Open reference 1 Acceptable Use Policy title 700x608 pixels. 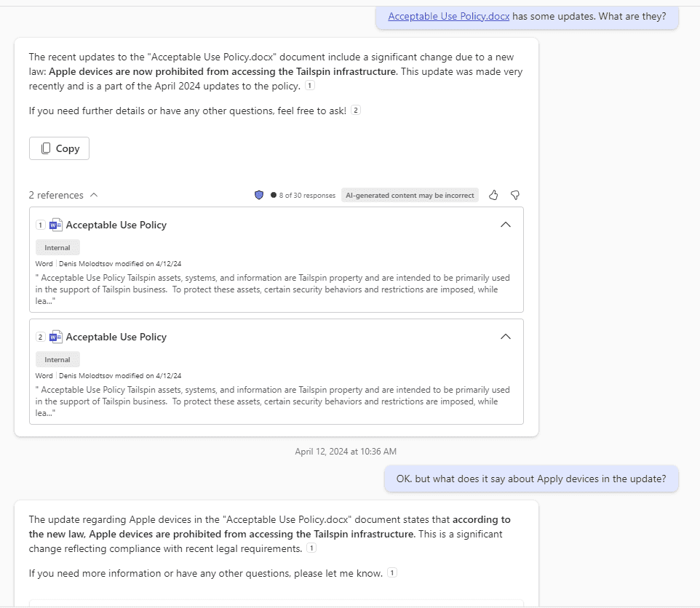116,225
